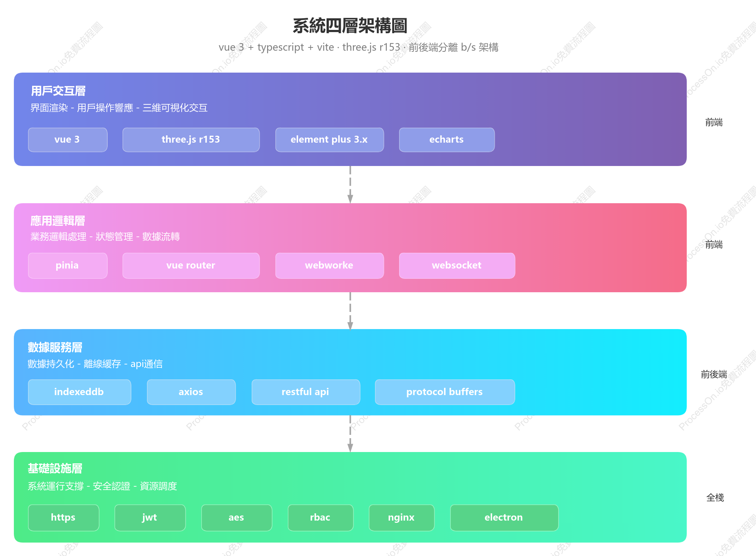The image size is (756, 556).
Task: Select the subtitle line starting with vue 3 + typescript
Action: pyautogui.click(x=359, y=47)
